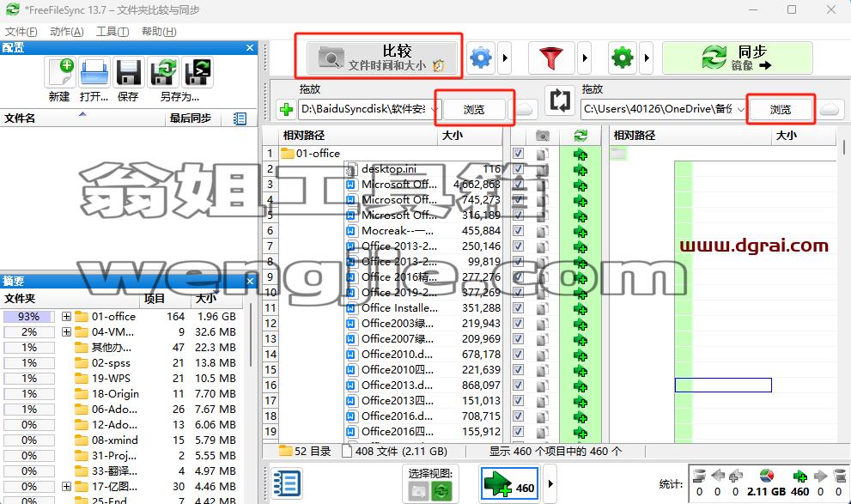Toggle checkbox for Office2016四... row
The height and width of the screenshot is (504, 851).
click(519, 431)
